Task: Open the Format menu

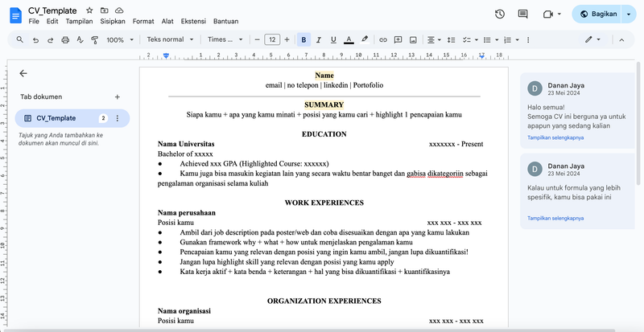Action: [x=143, y=22]
